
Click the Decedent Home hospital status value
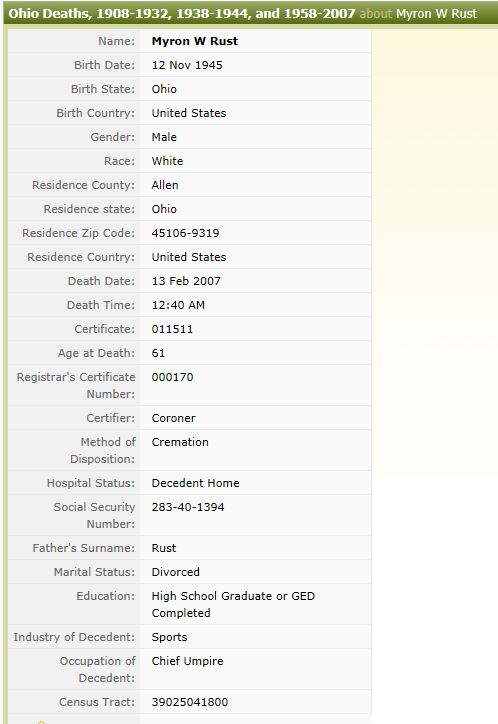point(196,483)
